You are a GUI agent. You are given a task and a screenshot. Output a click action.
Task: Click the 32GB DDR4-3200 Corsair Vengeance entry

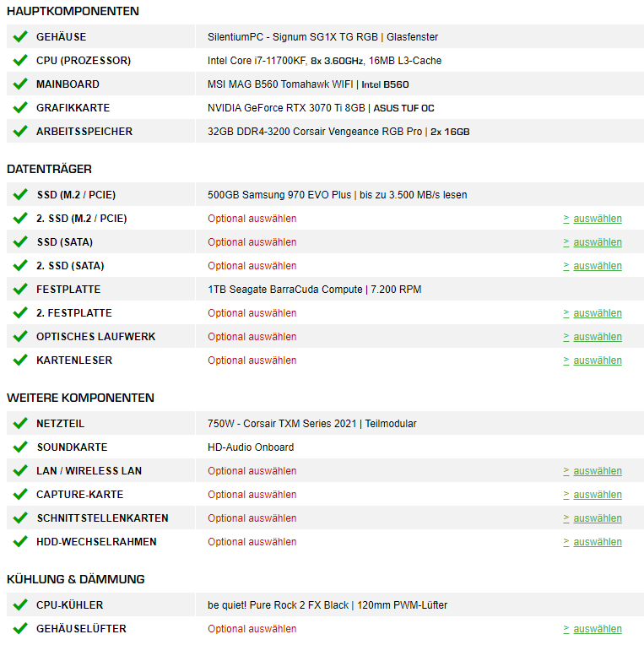(x=338, y=132)
